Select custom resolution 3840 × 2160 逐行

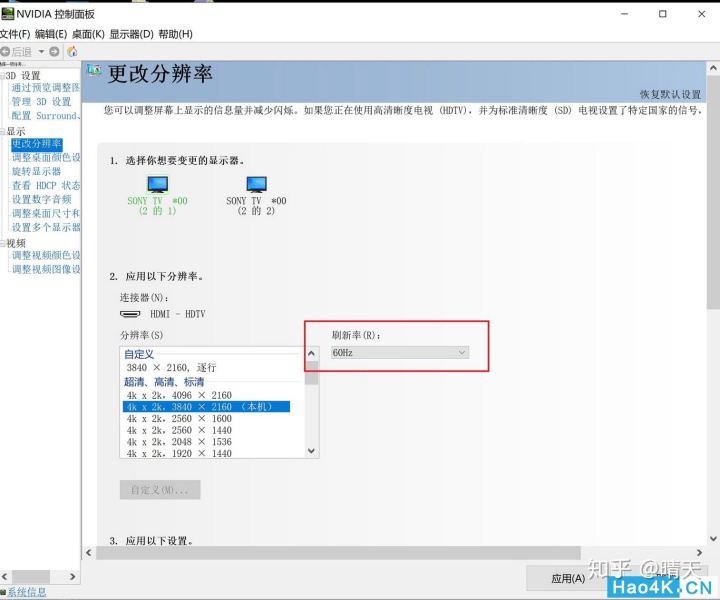tap(171, 368)
